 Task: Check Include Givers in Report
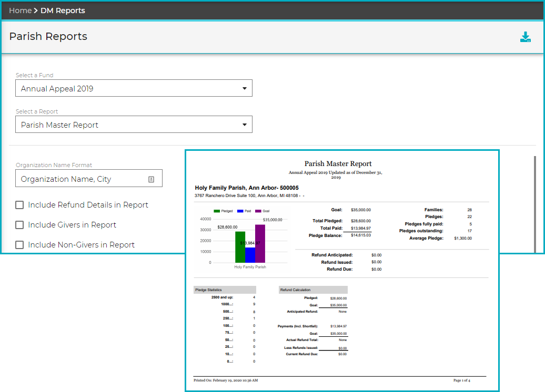pos(19,225)
